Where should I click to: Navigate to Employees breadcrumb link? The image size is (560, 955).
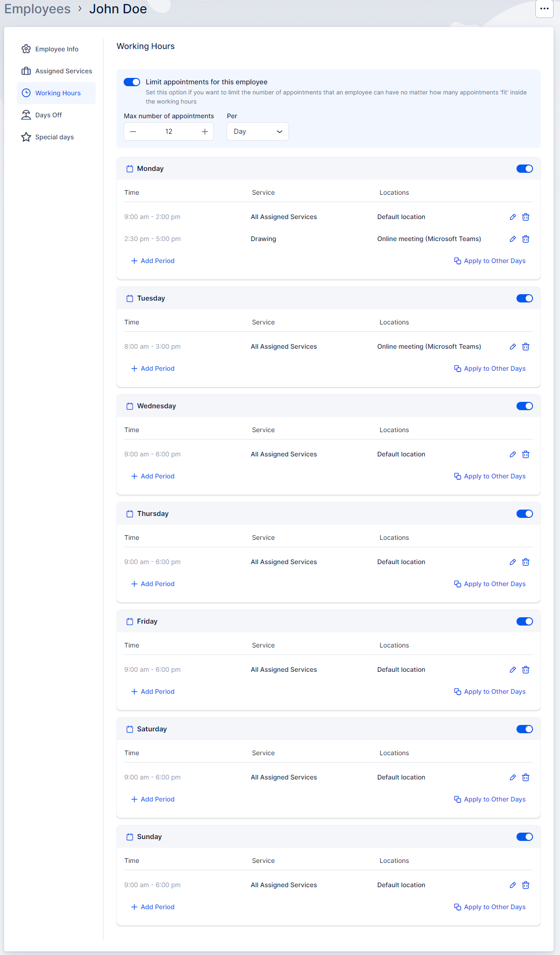[x=38, y=9]
